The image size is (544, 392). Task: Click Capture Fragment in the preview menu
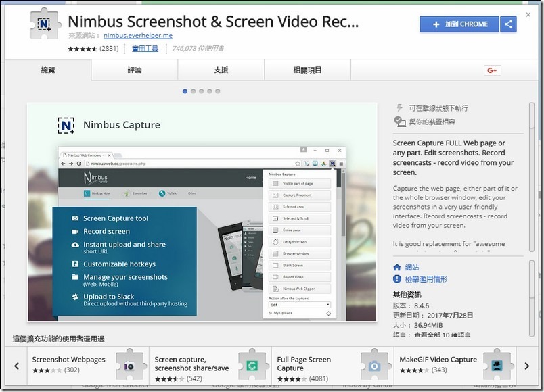[300, 195]
